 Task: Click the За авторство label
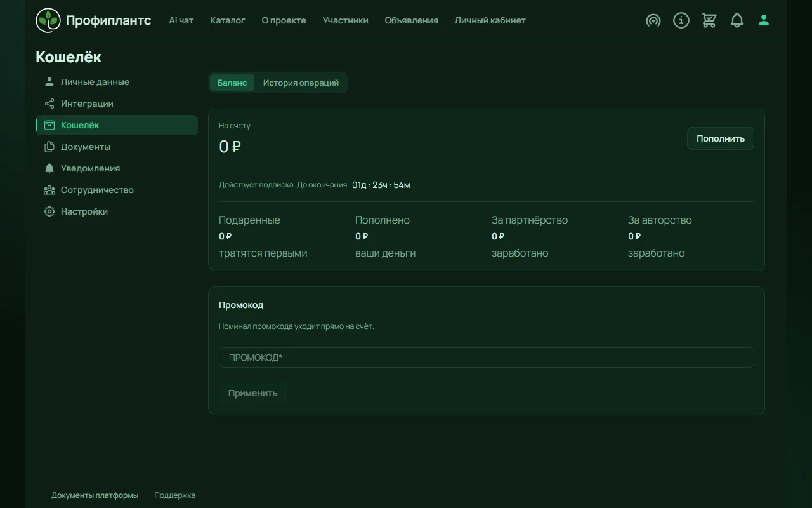(x=660, y=220)
